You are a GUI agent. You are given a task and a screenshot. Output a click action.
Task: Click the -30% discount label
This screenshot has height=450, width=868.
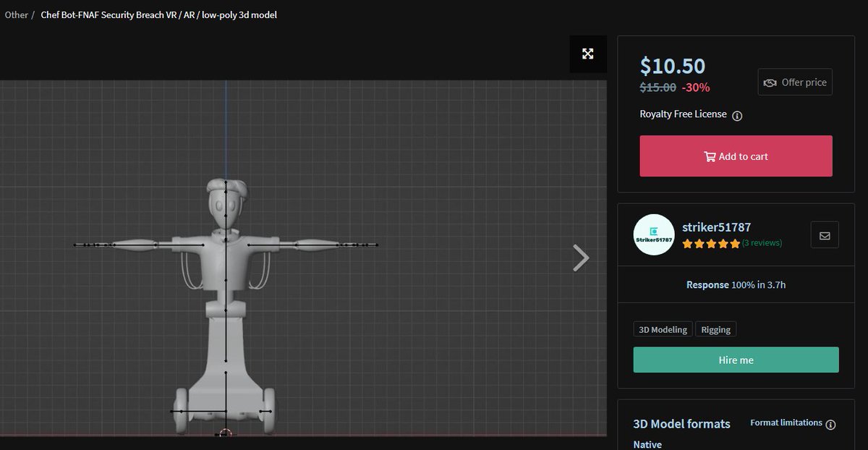696,88
